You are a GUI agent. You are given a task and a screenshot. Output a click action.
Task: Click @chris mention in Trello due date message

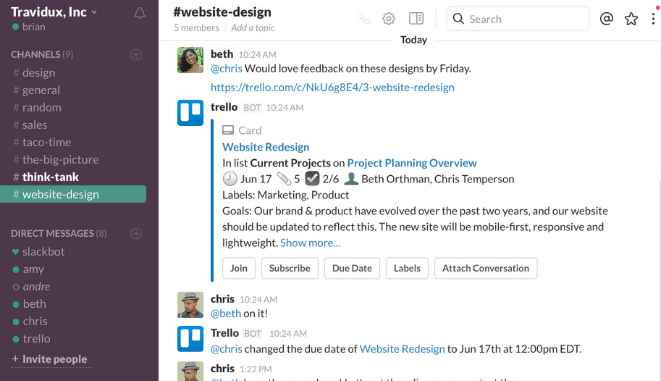[x=226, y=349]
